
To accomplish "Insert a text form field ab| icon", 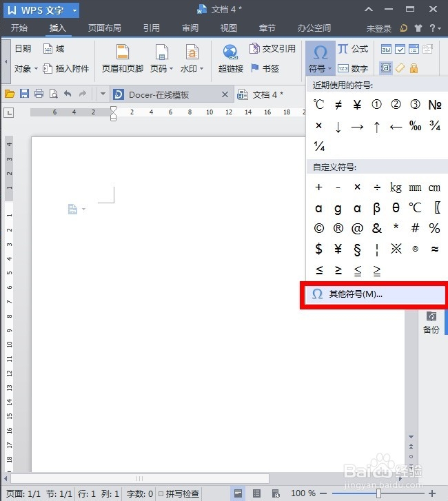I will point(386,49).
